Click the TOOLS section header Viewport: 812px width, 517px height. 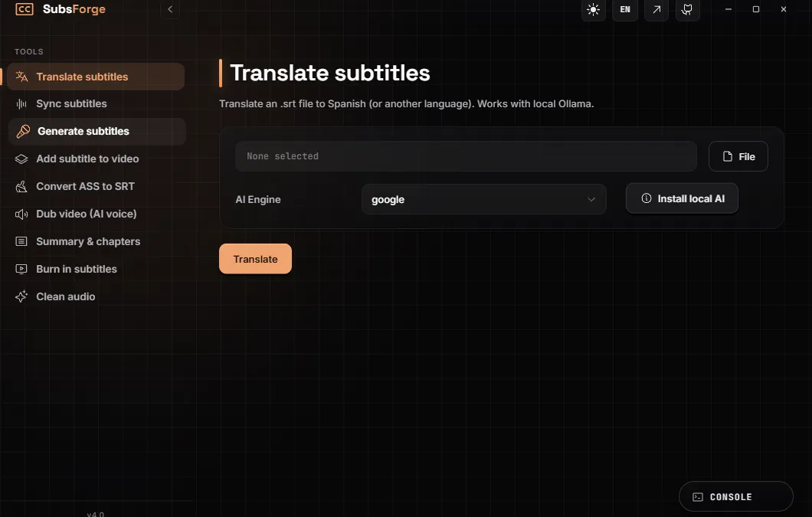pos(29,52)
